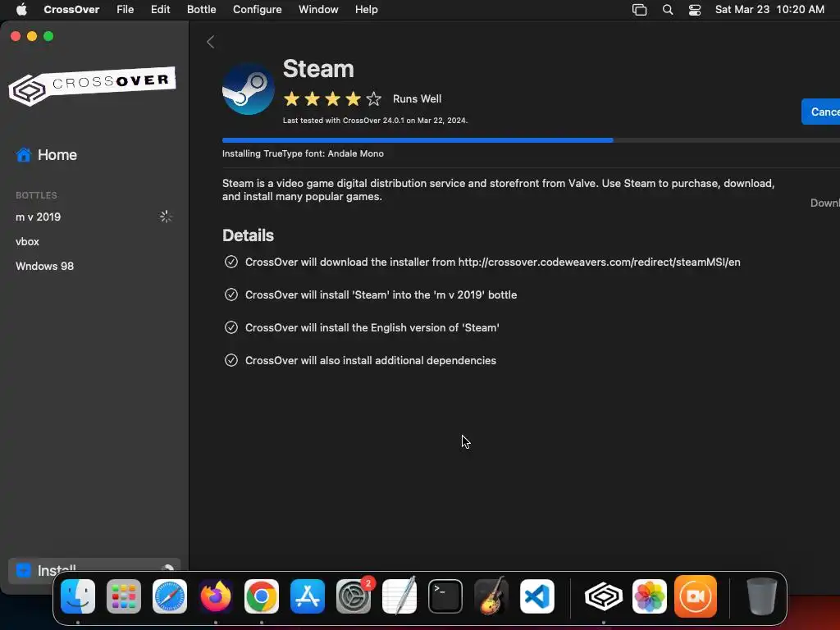Open Control Center in menu bar

(x=695, y=10)
